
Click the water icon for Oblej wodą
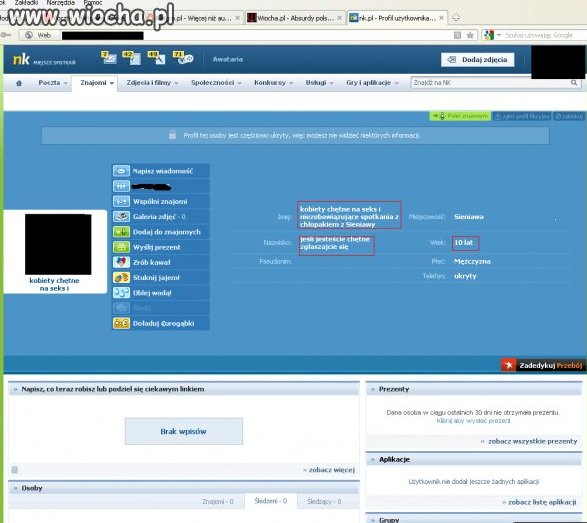(x=121, y=293)
